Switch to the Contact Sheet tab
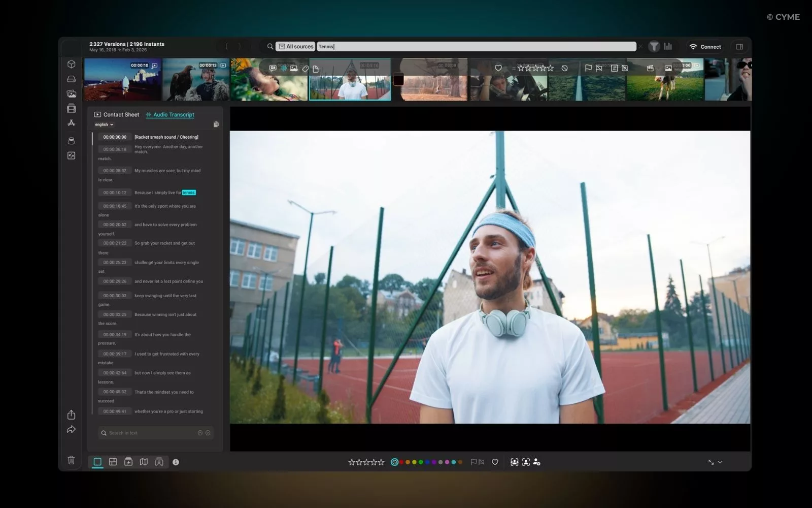 117,115
